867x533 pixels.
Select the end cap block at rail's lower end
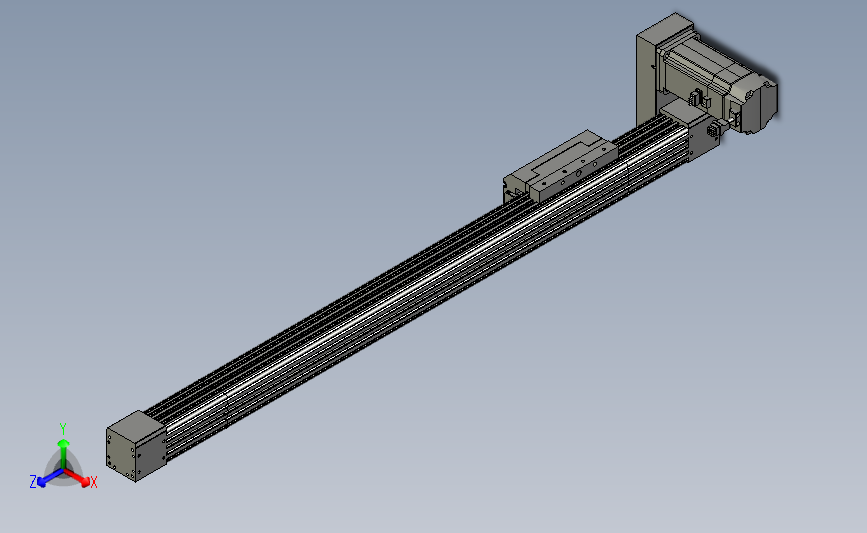point(136,446)
